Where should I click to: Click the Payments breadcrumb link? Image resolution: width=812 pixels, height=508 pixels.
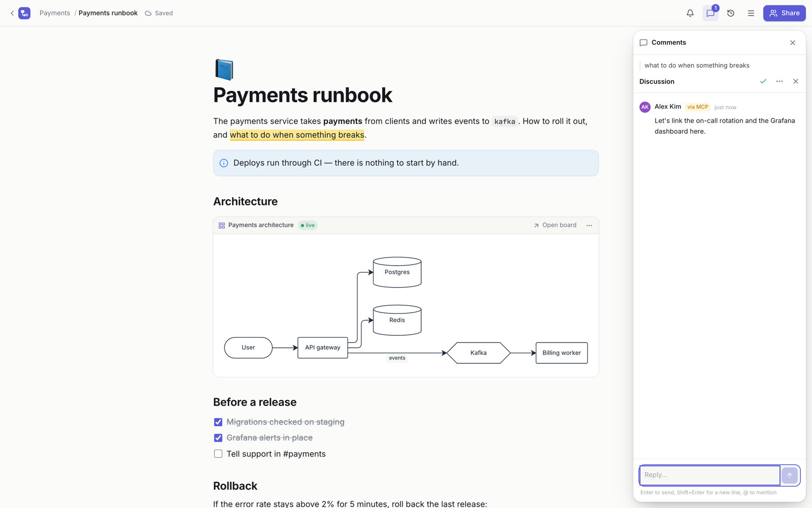point(55,13)
